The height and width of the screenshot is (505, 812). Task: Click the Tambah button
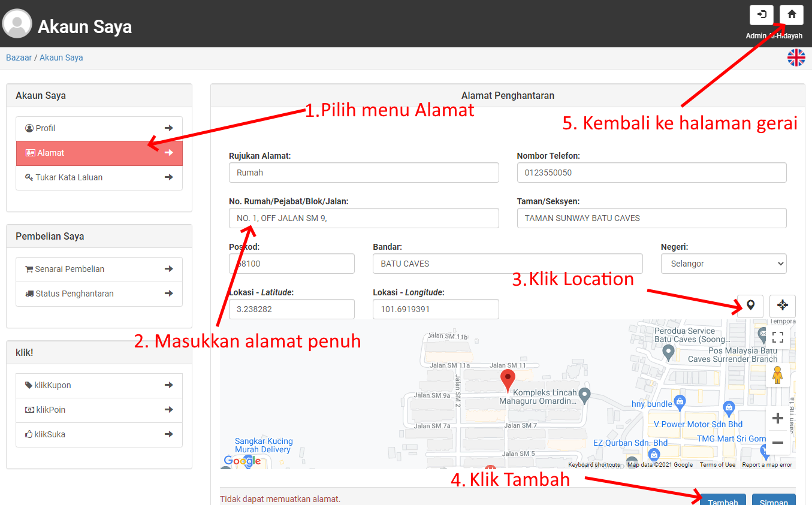click(723, 500)
